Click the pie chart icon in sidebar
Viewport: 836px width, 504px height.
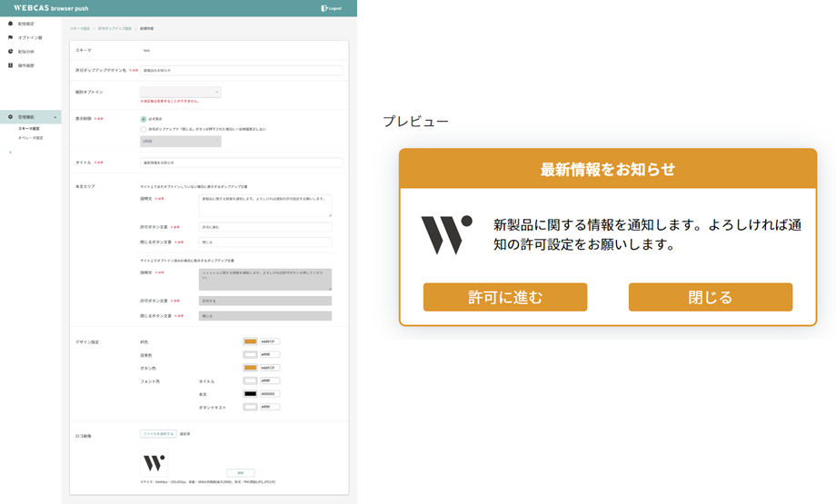pyautogui.click(x=10, y=51)
